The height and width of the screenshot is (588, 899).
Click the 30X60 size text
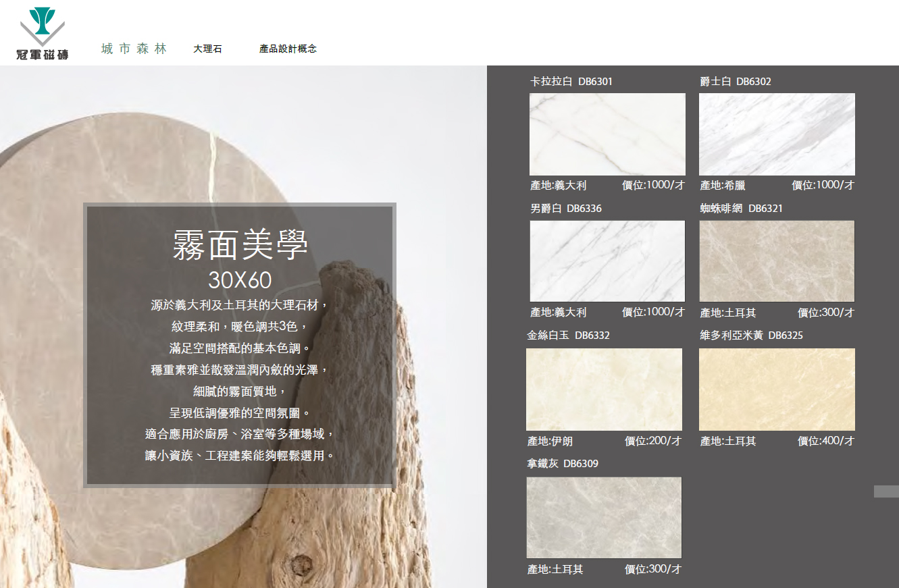240,279
